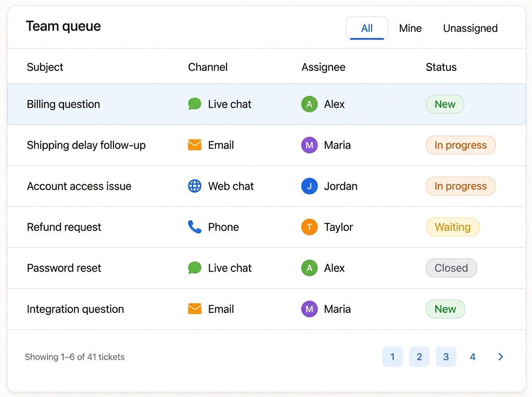Open the Refund request ticket
Viewport: 532px width, 397px height.
[x=64, y=227]
